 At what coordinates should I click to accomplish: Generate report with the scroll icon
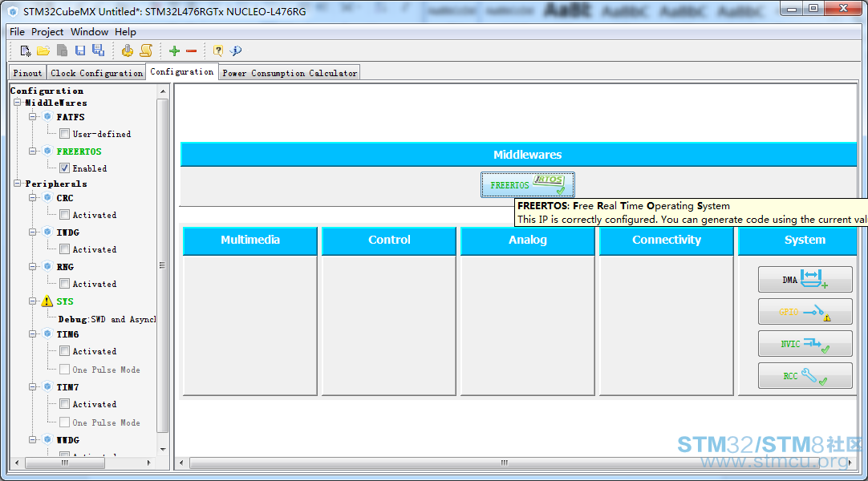point(146,51)
